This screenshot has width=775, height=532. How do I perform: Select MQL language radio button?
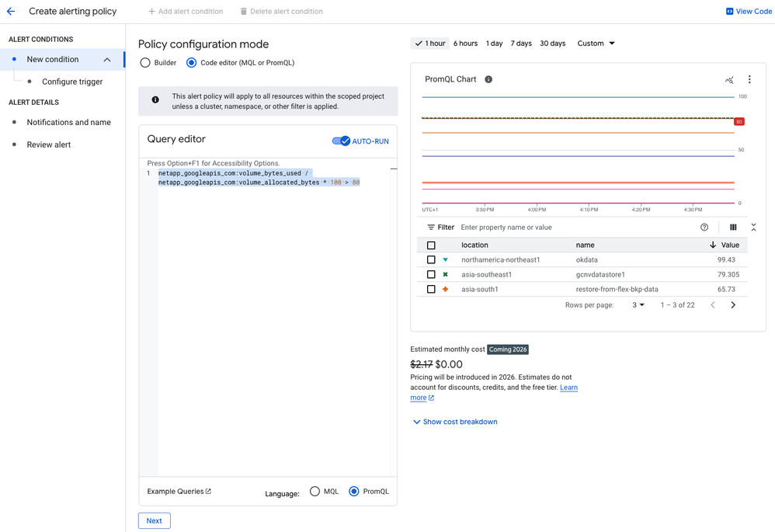click(315, 492)
